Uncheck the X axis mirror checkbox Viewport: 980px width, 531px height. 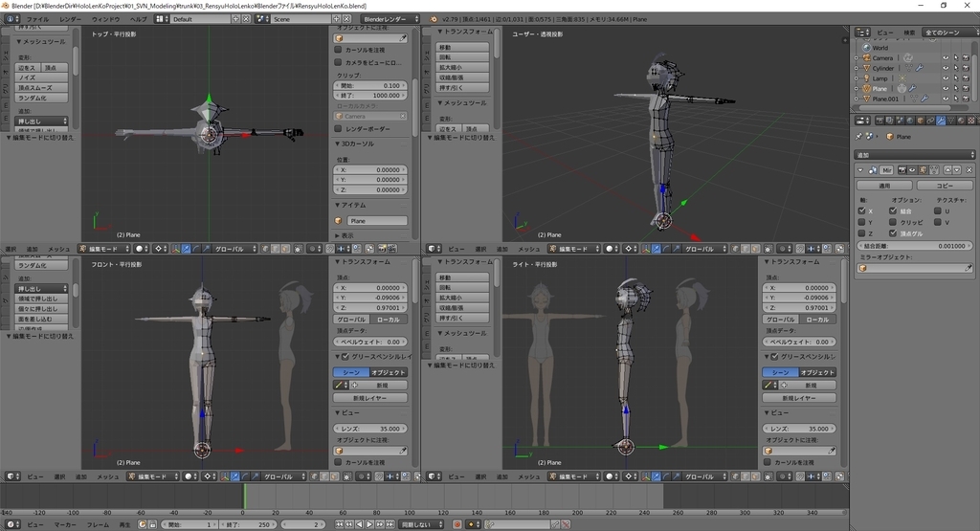point(862,211)
